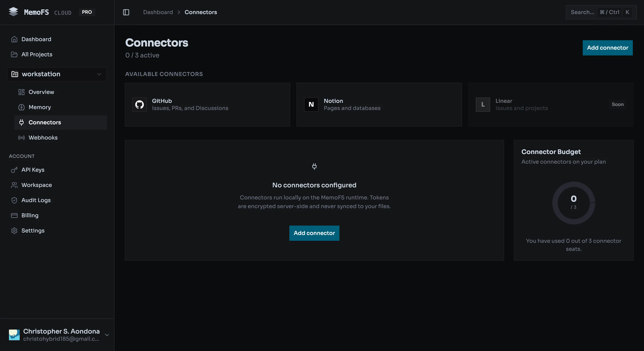The width and height of the screenshot is (644, 351).
Task: Open Settings page
Action: (57, 231)
